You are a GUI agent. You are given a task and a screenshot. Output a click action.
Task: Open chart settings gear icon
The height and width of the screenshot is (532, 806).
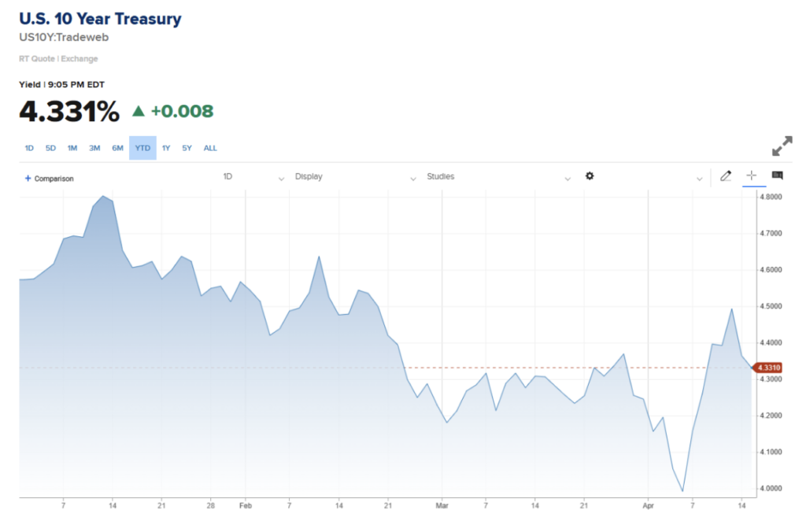[x=590, y=176]
